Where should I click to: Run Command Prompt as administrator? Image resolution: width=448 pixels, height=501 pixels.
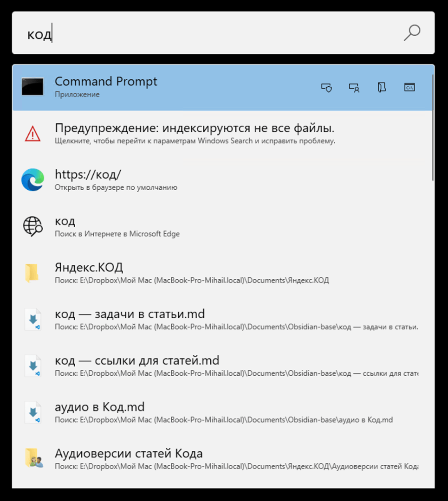pyautogui.click(x=326, y=87)
